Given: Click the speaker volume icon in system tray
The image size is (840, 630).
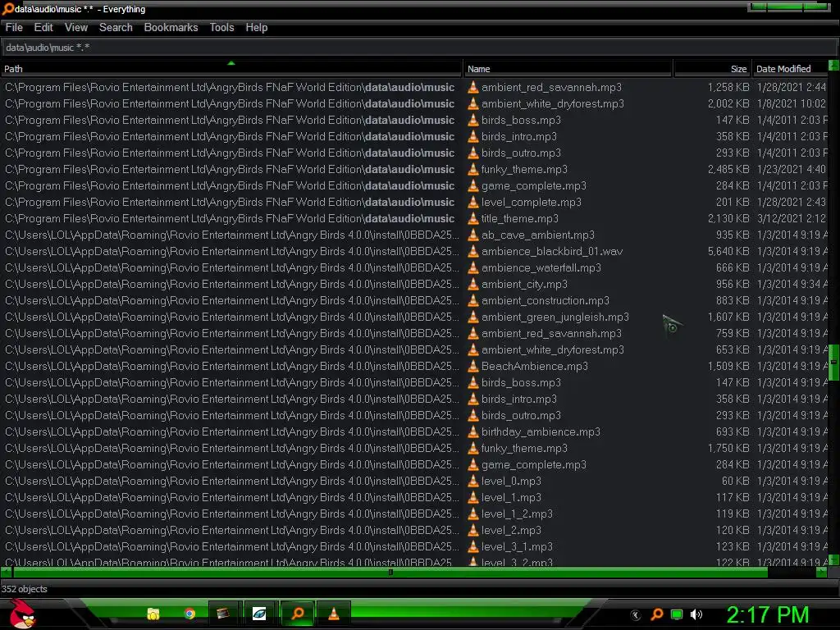Looking at the screenshot, I should pos(696,614).
